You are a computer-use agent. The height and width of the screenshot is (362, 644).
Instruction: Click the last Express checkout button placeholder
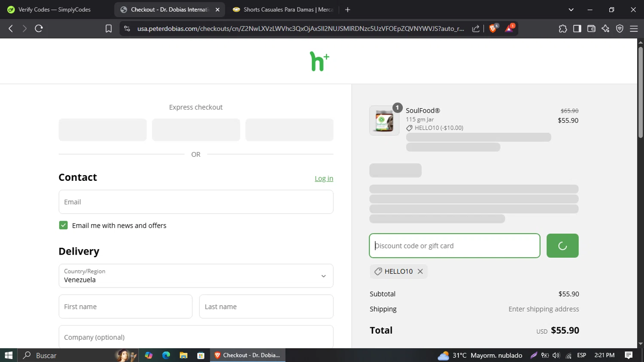[289, 130]
